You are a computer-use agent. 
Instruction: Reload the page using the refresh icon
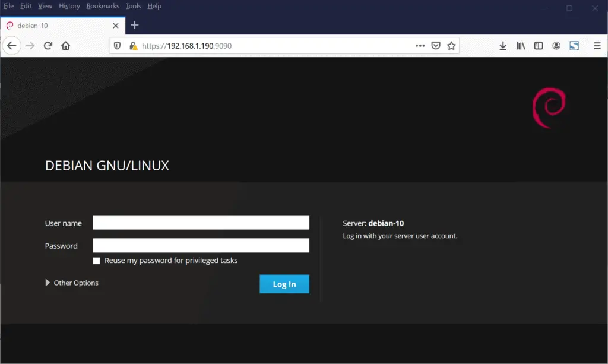[48, 45]
